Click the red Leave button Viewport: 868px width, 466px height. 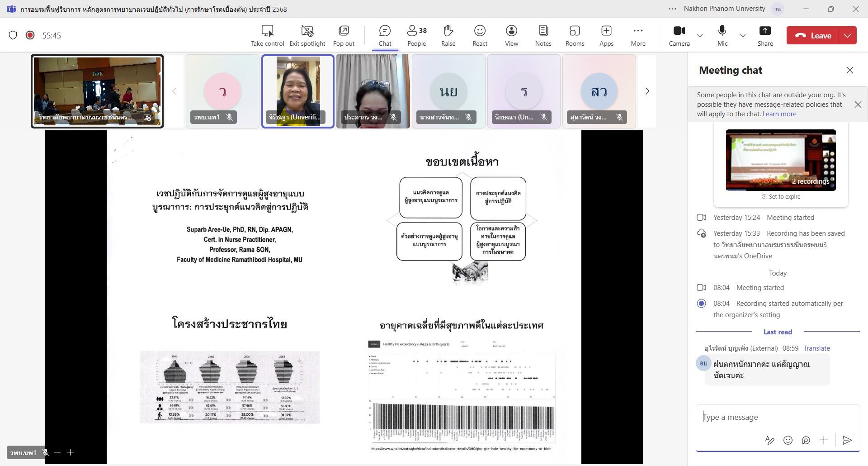point(812,35)
